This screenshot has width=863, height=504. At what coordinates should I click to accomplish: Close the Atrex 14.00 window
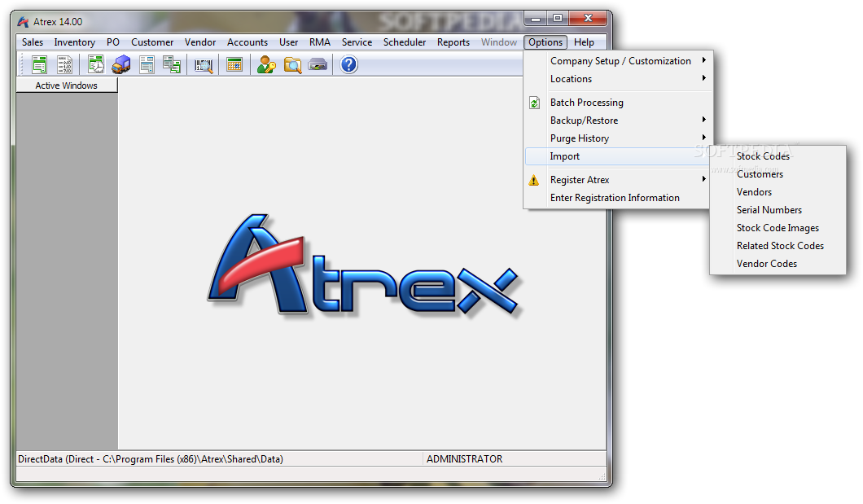[589, 19]
